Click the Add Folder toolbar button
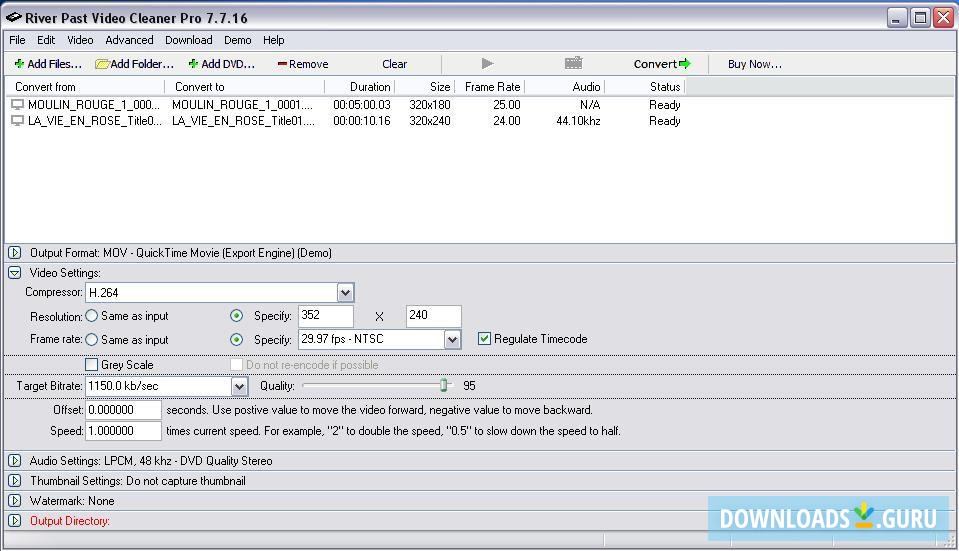This screenshot has width=959, height=551. tap(135, 64)
